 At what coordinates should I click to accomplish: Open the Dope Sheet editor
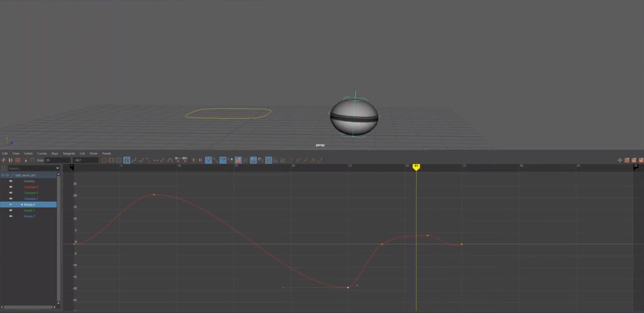pos(627,160)
